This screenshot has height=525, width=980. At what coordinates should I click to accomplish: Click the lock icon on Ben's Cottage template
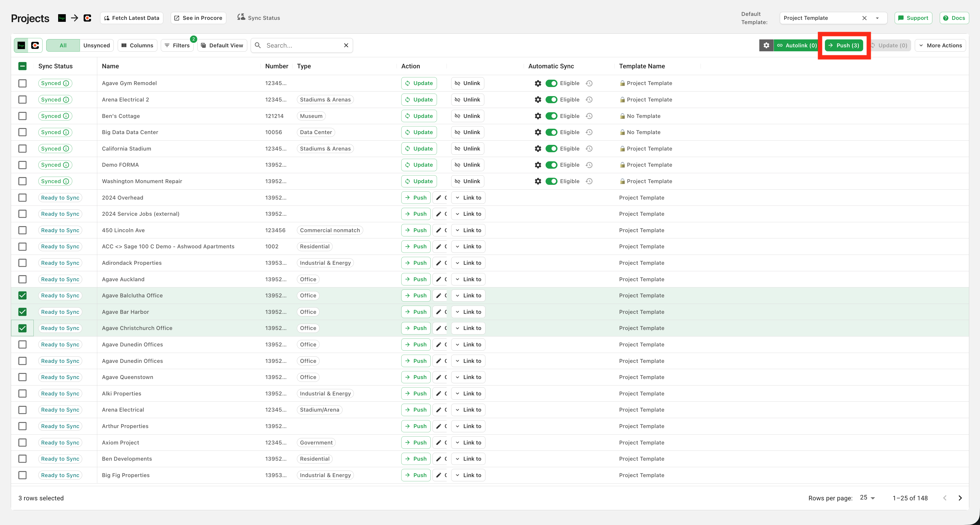point(622,116)
